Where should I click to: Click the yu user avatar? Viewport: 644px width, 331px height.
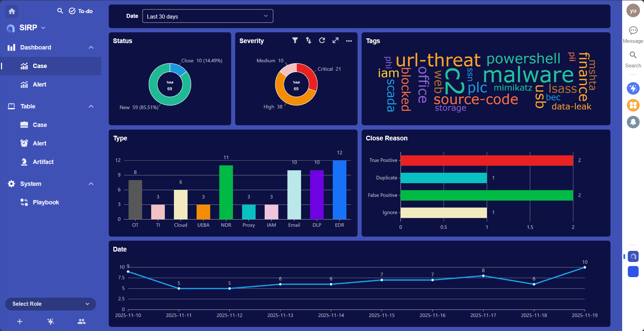click(633, 10)
